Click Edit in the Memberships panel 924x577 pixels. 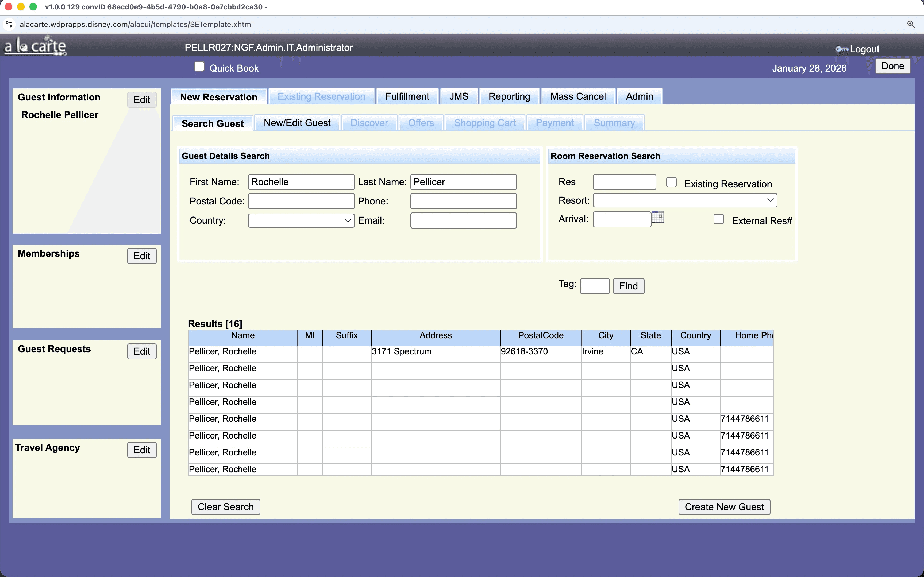142,256
